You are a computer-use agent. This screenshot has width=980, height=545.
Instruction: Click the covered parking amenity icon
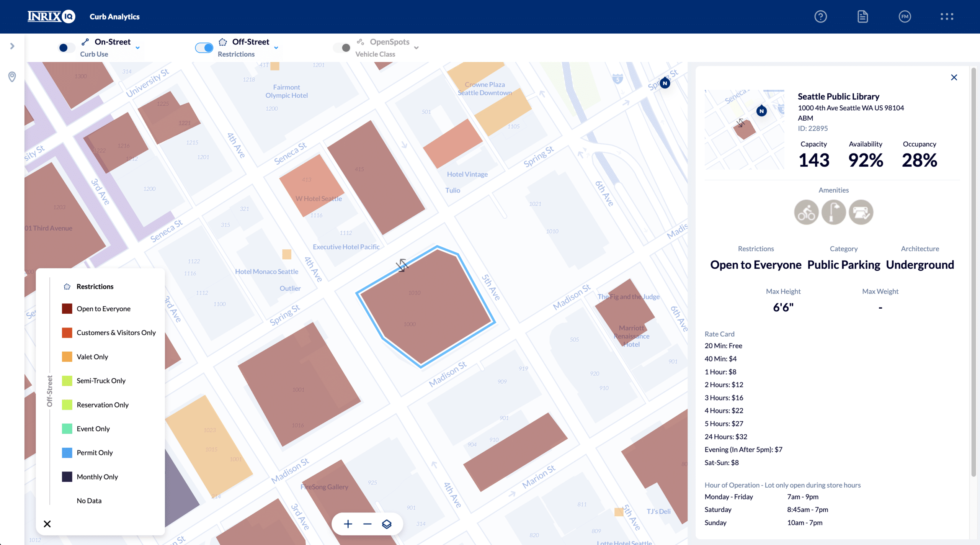(x=861, y=212)
